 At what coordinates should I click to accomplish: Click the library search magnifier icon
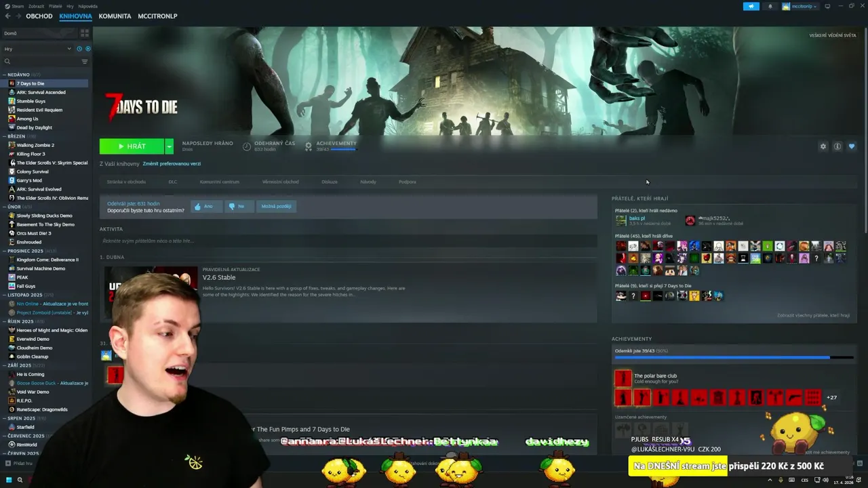point(7,62)
